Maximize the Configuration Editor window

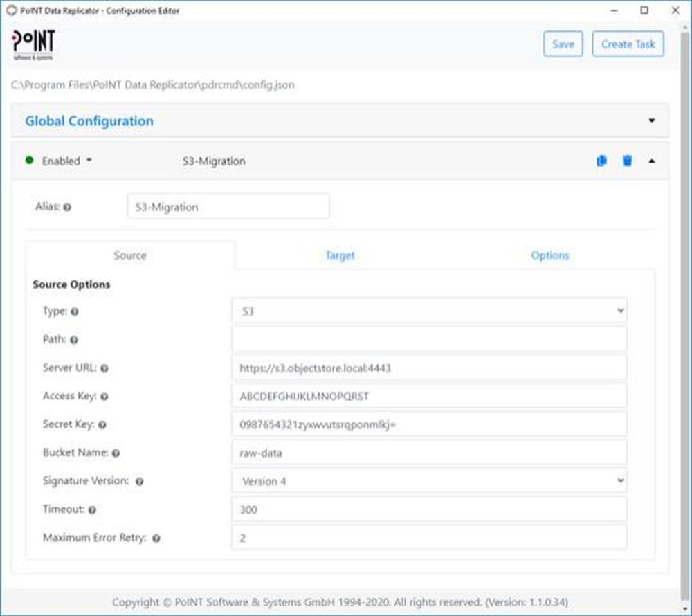[x=644, y=10]
